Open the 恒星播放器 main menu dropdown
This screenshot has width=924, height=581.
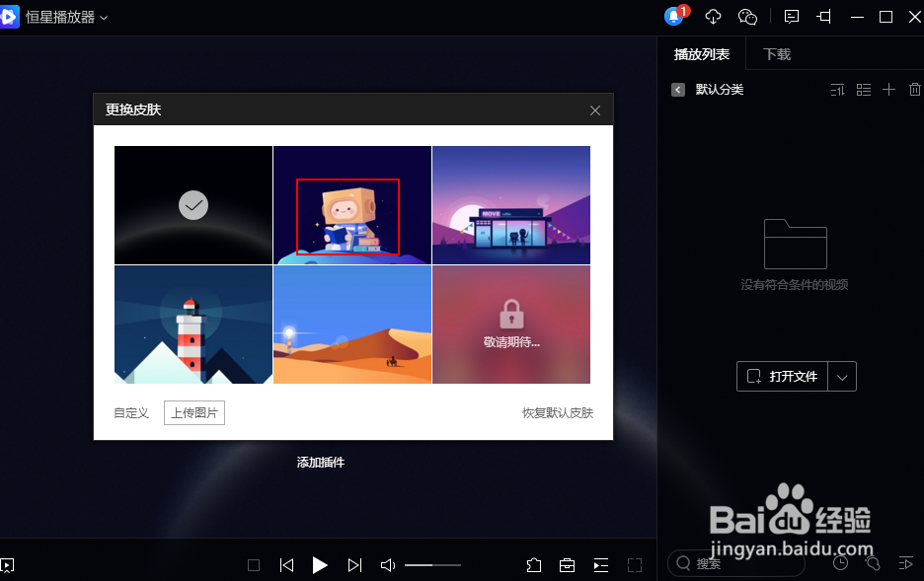(104, 18)
